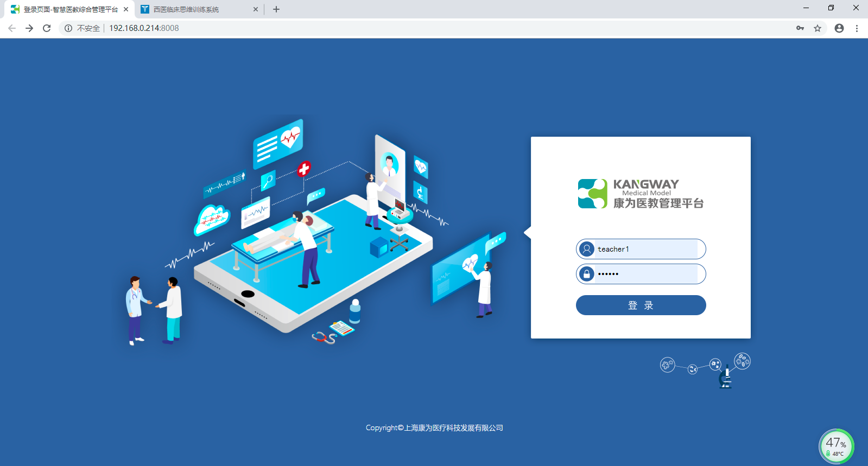The width and height of the screenshot is (868, 466).
Task: Bookmark this page with the star icon
Action: (818, 28)
